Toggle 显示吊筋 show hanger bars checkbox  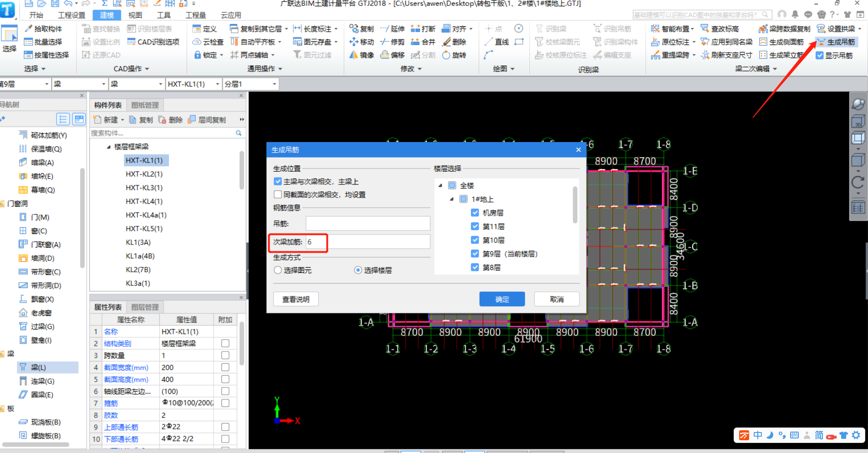[820, 56]
